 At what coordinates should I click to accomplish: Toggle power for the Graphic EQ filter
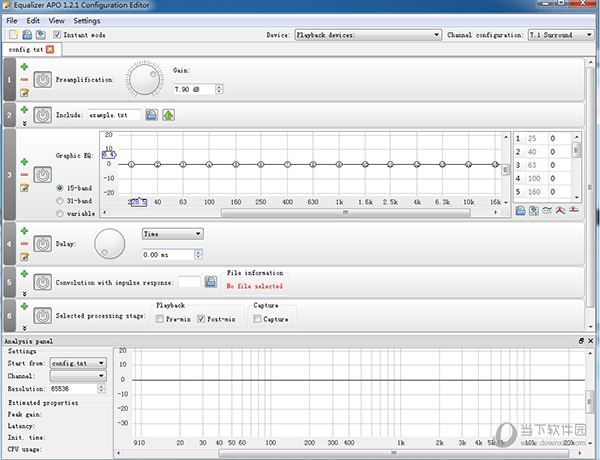(x=42, y=175)
